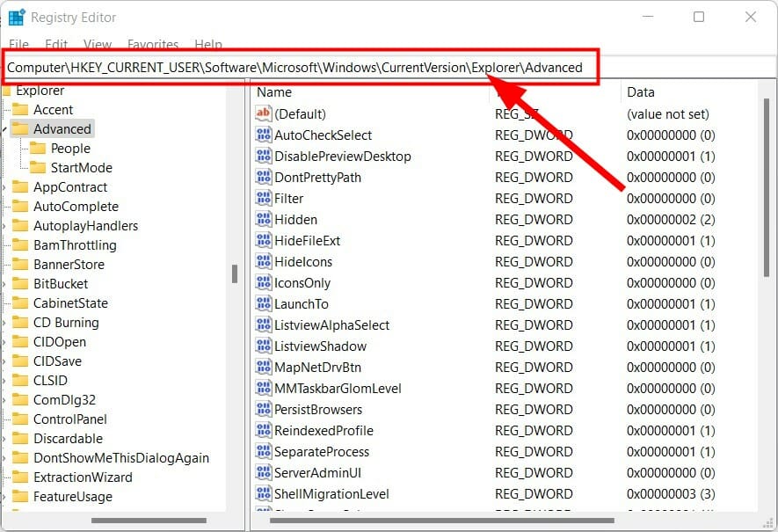
Task: Expand the CLSID key
Action: coord(4,381)
